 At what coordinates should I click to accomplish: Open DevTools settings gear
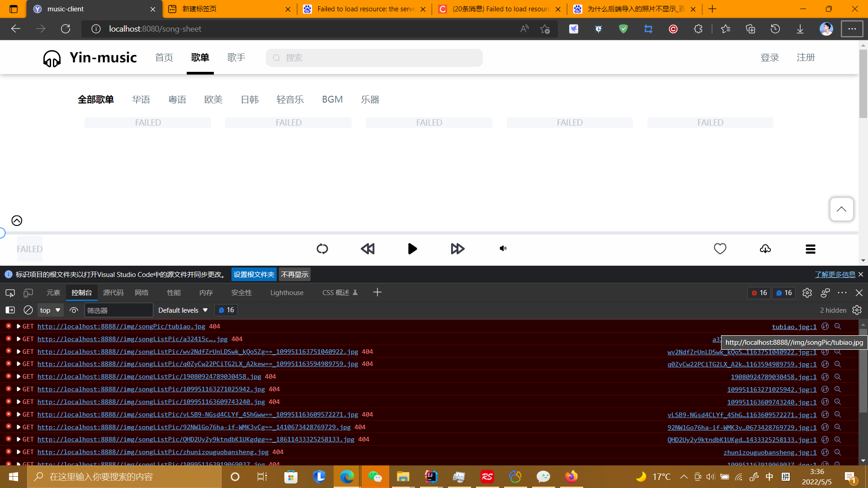click(x=807, y=293)
